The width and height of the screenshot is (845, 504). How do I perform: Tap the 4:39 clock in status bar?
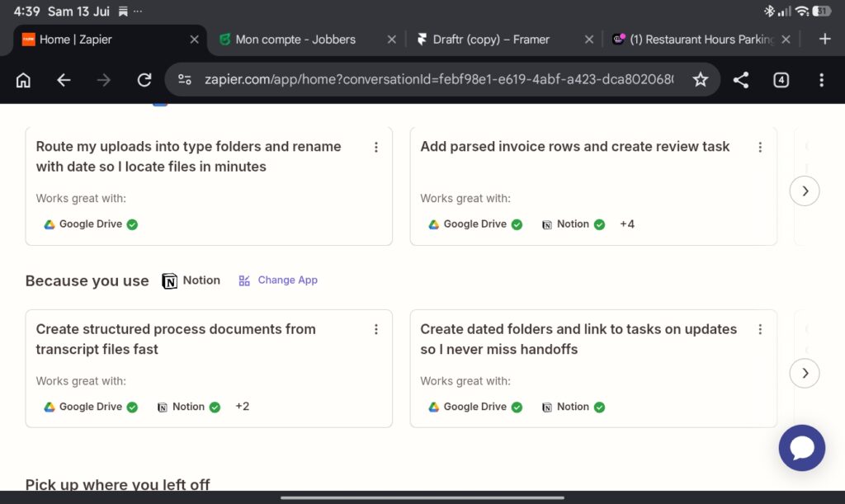click(26, 12)
